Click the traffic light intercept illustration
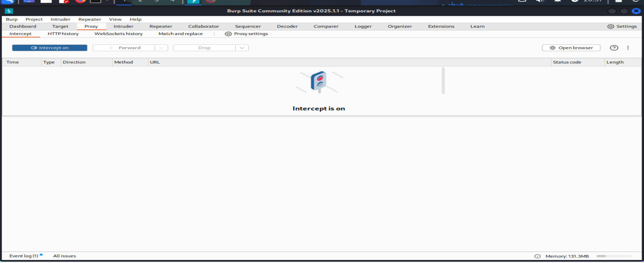 tap(318, 82)
